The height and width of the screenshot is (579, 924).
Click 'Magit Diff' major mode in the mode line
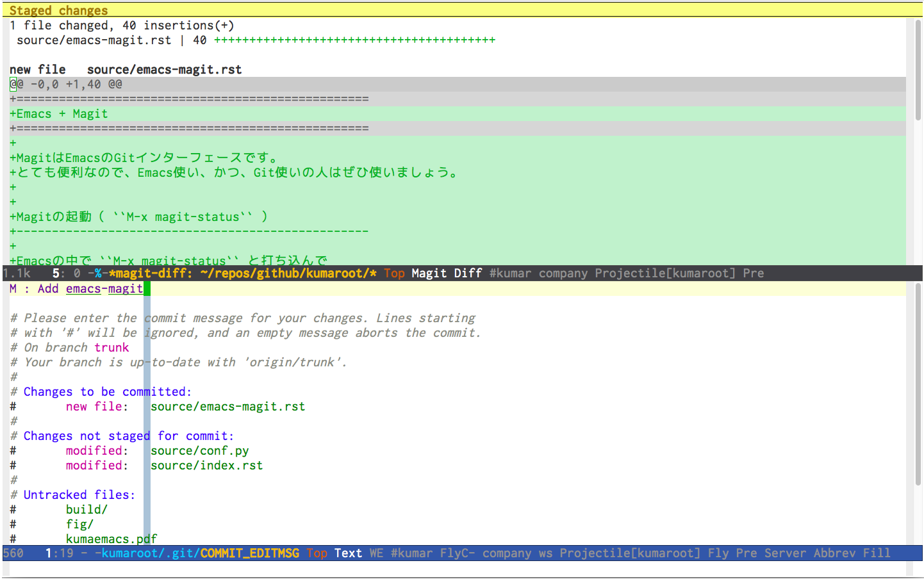click(x=447, y=273)
